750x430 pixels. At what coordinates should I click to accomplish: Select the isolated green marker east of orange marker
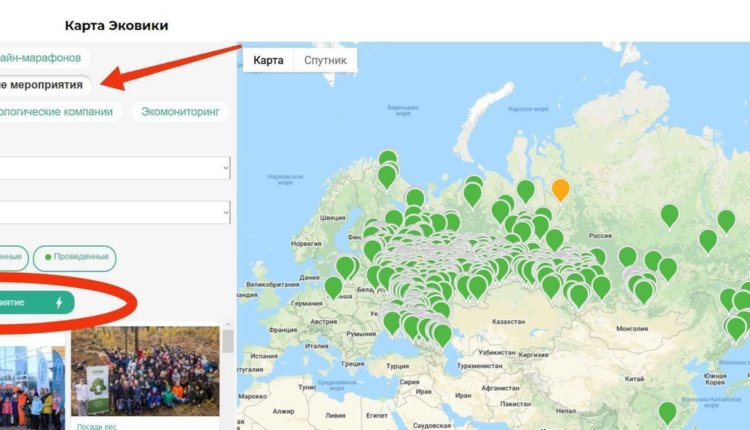point(669,214)
